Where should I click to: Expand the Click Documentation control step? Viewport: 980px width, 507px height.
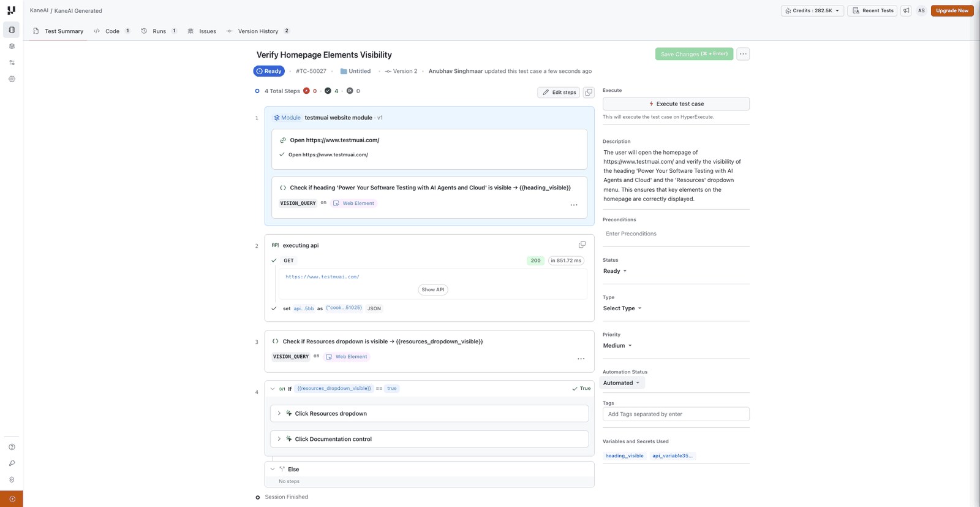pyautogui.click(x=279, y=439)
